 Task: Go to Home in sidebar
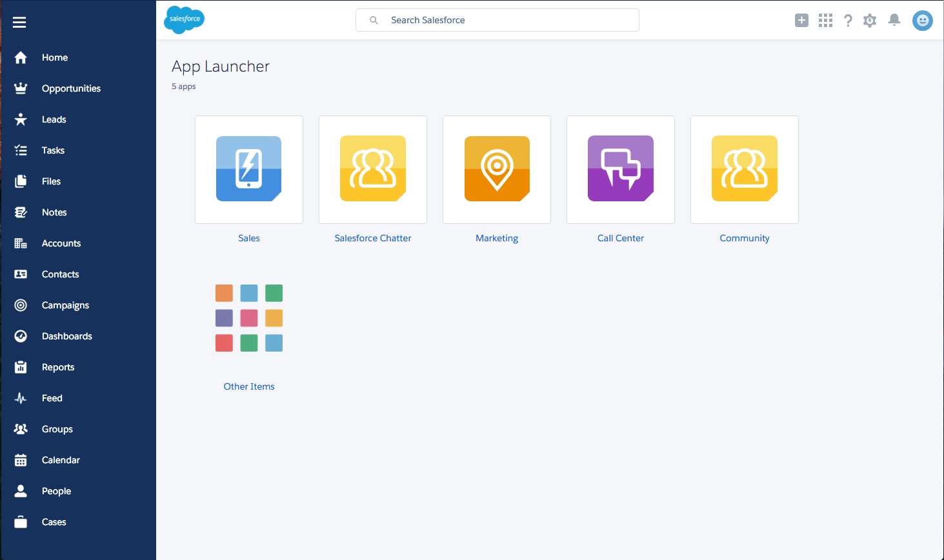click(x=55, y=57)
